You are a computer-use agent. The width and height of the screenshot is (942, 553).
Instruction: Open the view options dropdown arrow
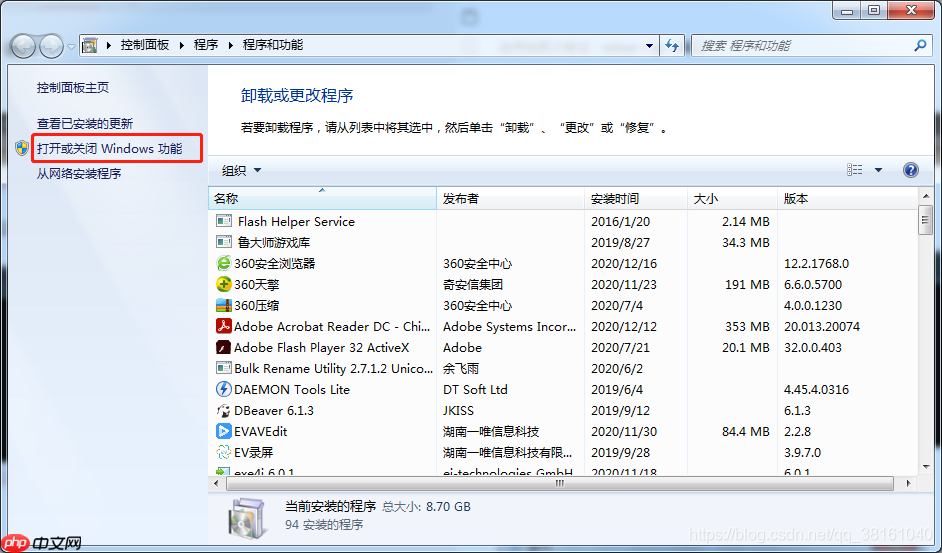point(878,170)
